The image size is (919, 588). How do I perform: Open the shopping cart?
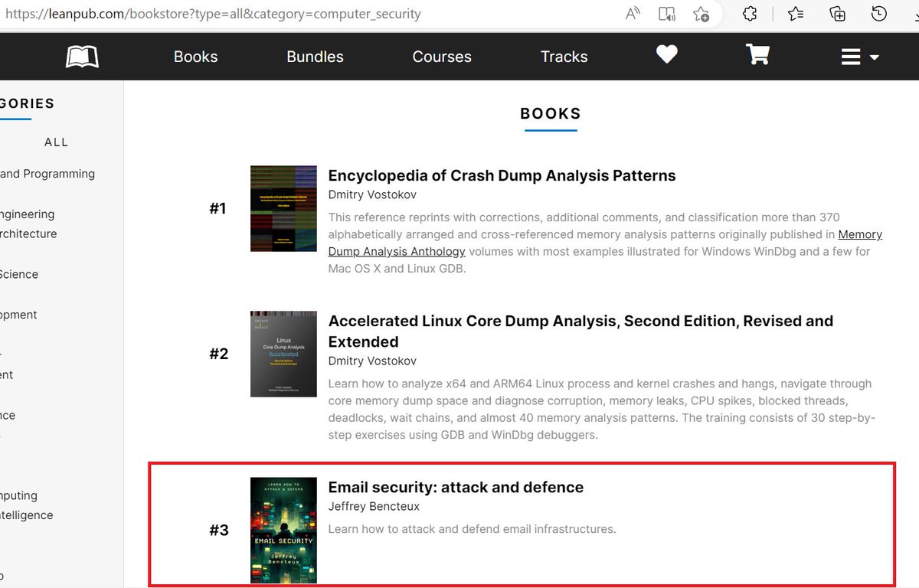point(757,54)
